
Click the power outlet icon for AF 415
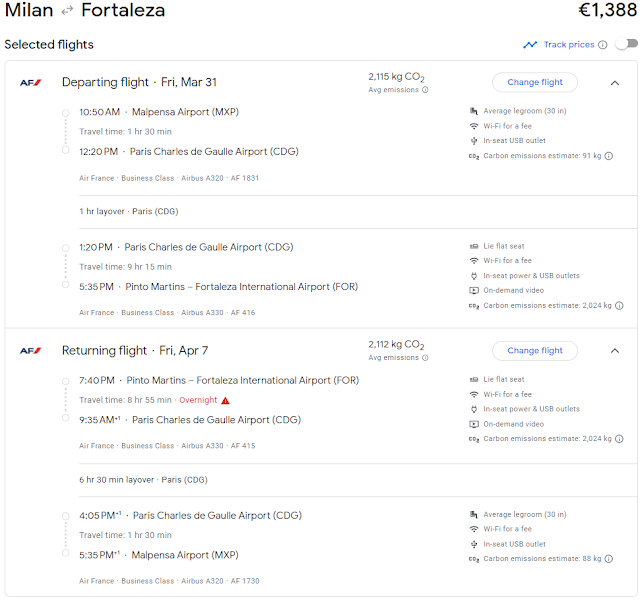tap(473, 409)
